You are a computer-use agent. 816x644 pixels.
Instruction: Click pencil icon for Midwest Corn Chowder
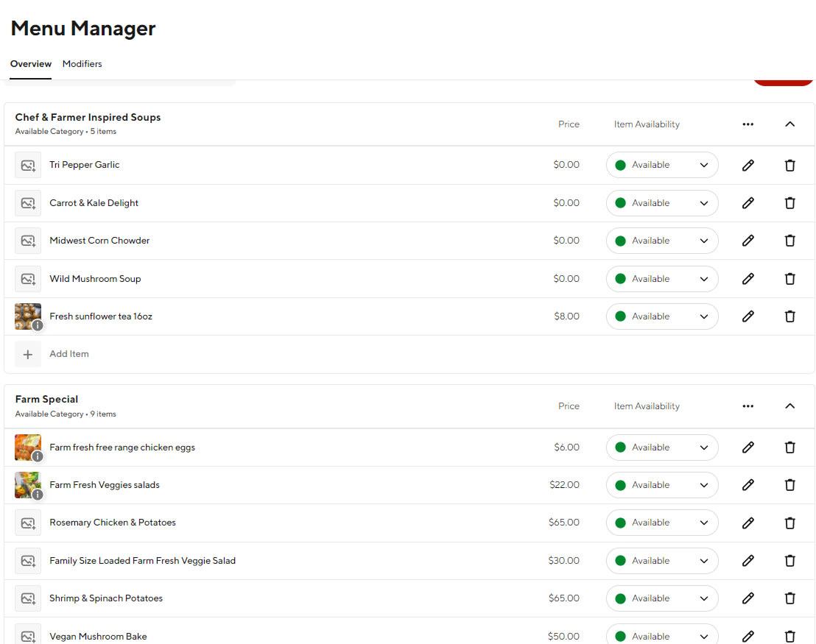point(748,241)
